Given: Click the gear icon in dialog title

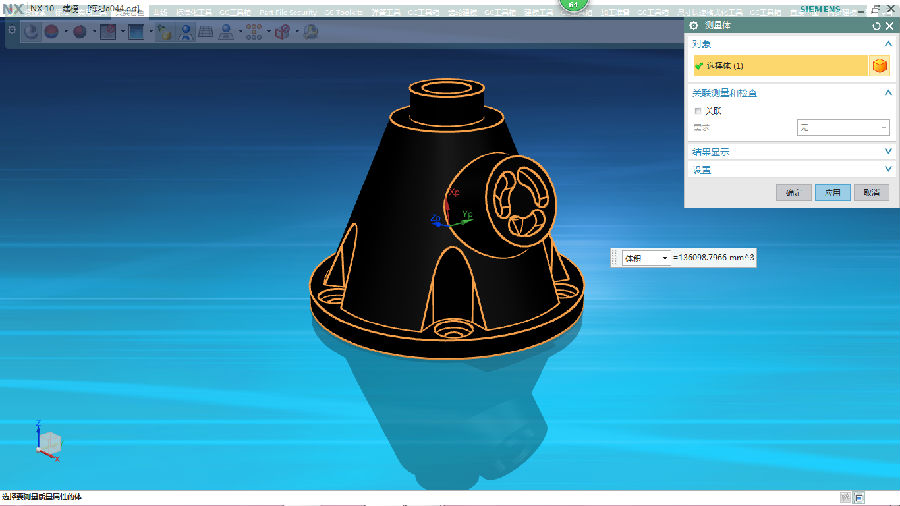Looking at the screenshot, I should click(694, 26).
